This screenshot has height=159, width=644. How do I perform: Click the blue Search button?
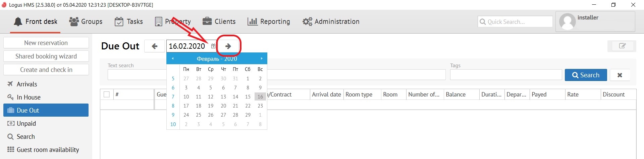[x=586, y=75]
